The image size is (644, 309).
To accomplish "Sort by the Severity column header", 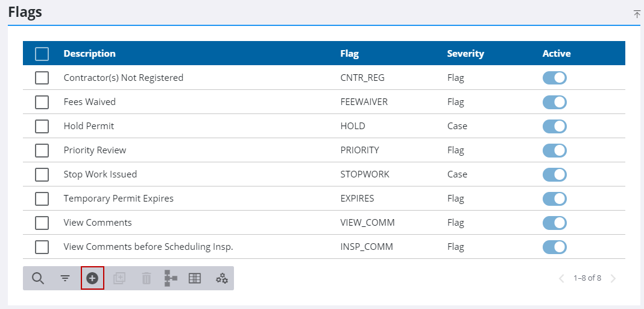I will [465, 54].
